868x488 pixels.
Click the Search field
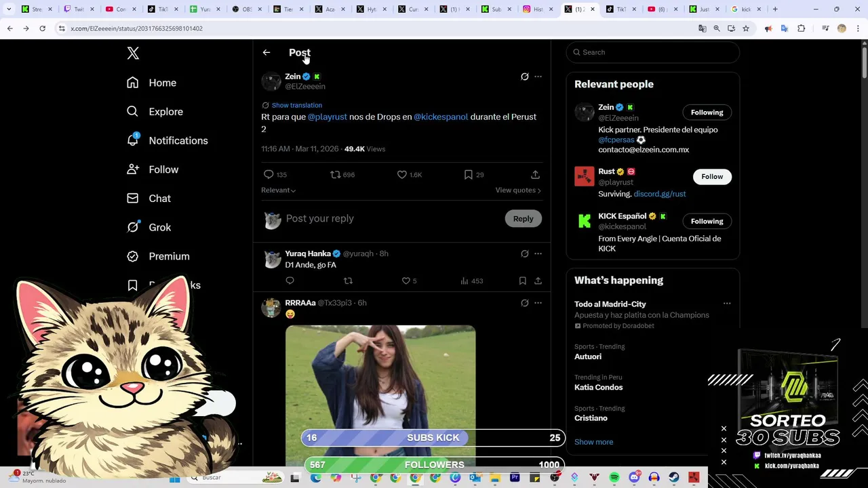pyautogui.click(x=653, y=52)
